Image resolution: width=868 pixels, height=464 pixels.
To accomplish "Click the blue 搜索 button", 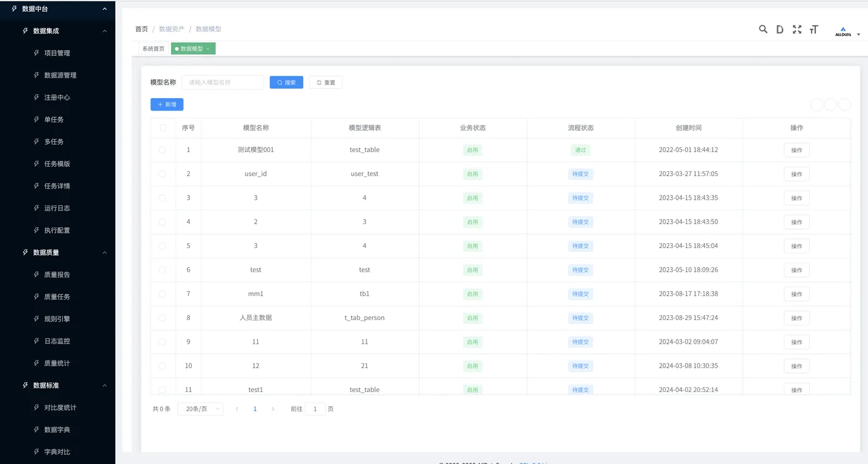I will click(286, 83).
